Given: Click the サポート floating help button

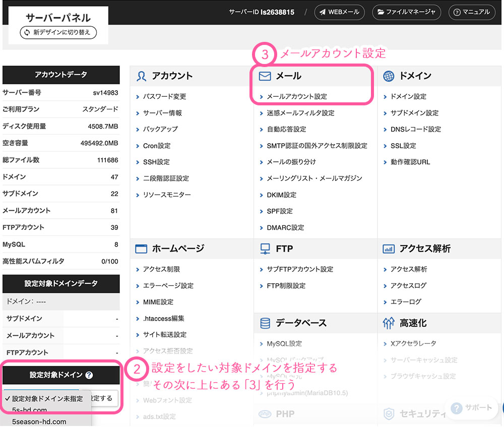Looking at the screenshot, I should (x=472, y=408).
